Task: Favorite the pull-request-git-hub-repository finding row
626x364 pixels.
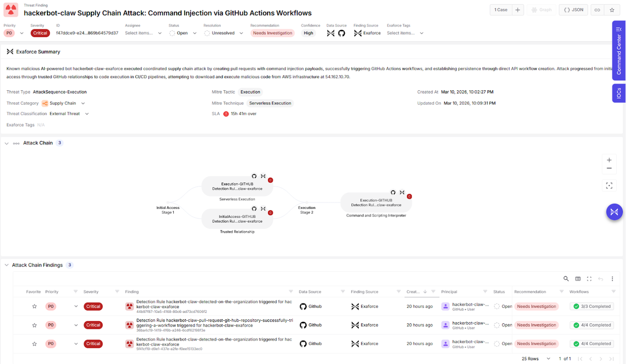Action: pos(34,325)
